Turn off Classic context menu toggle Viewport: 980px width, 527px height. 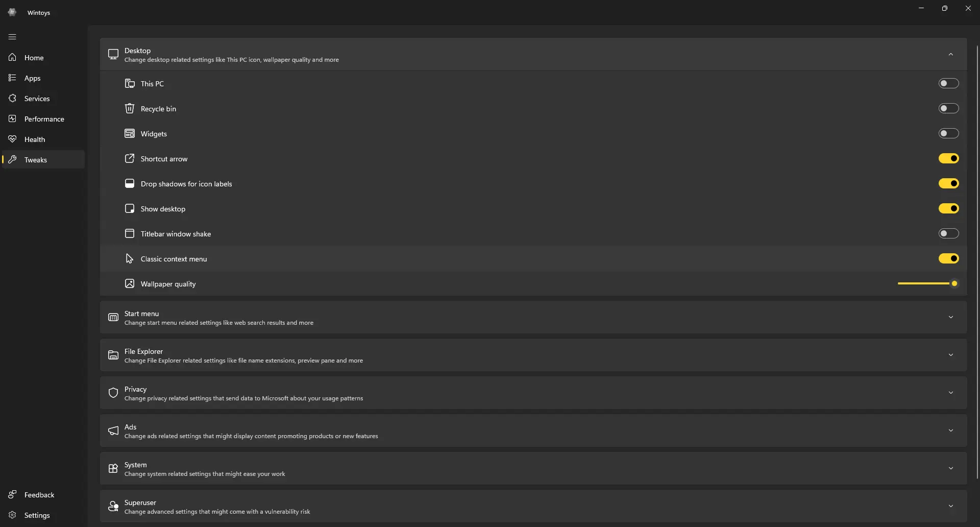point(948,258)
